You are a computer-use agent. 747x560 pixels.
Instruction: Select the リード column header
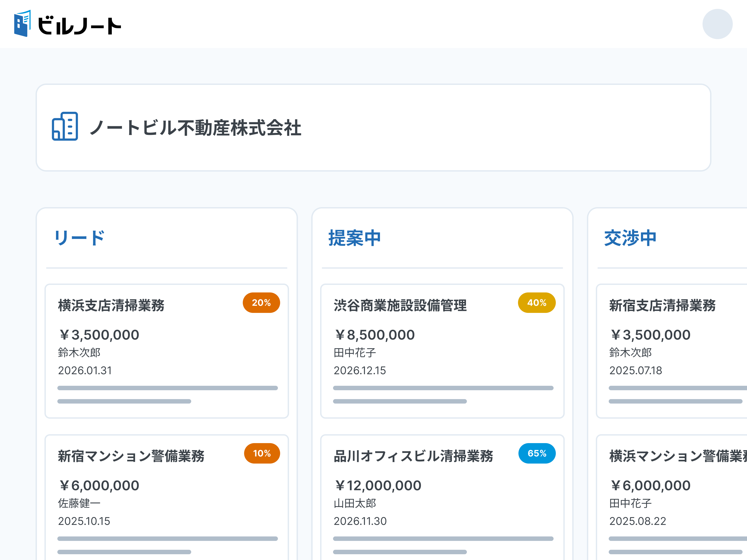(x=79, y=237)
